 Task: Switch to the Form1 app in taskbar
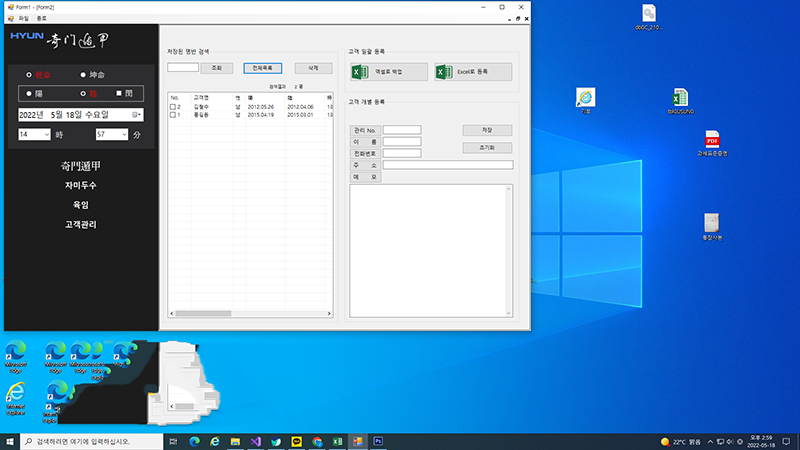358,441
